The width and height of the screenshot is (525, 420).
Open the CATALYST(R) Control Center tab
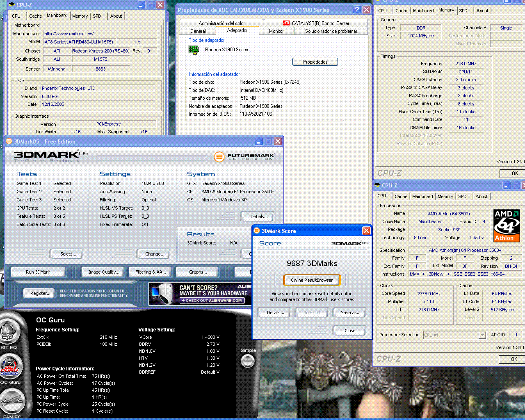pos(316,23)
